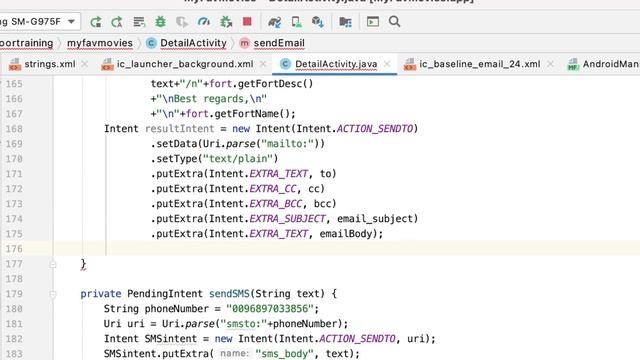Click the phone number string "0096897033856"
This screenshot has height=360, width=640.
point(269,309)
